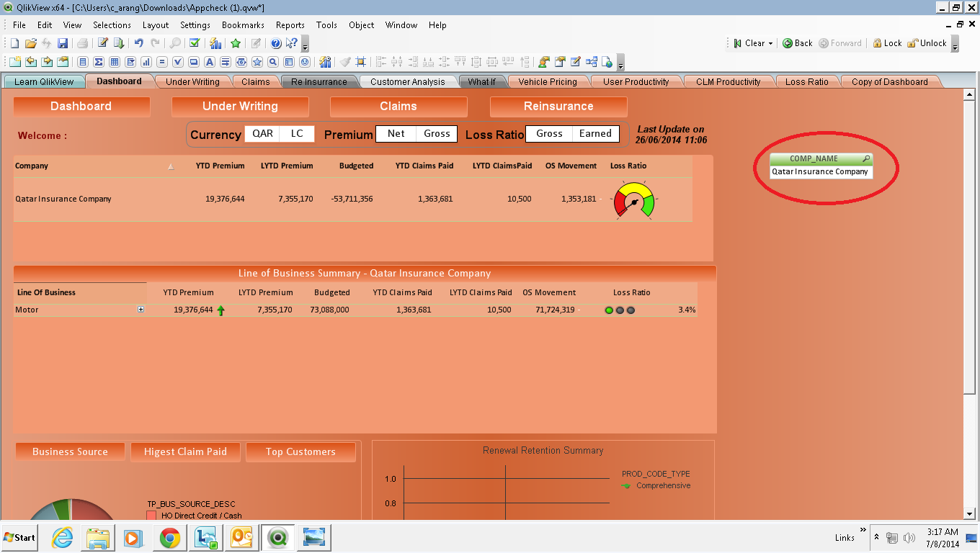Select Qatar Insurance Company in COMP_NAME list
This screenshot has width=980, height=553.
(820, 172)
